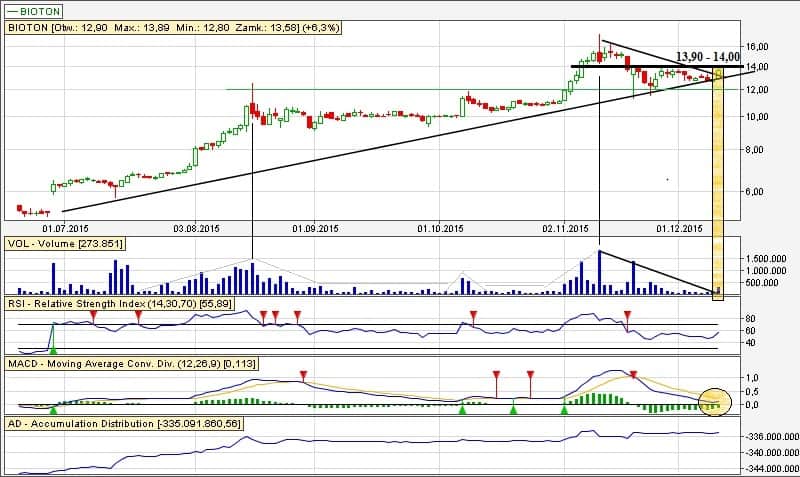Select the leftmost green triangle in MACD panel
The width and height of the screenshot is (800, 477).
pyautogui.click(x=53, y=408)
